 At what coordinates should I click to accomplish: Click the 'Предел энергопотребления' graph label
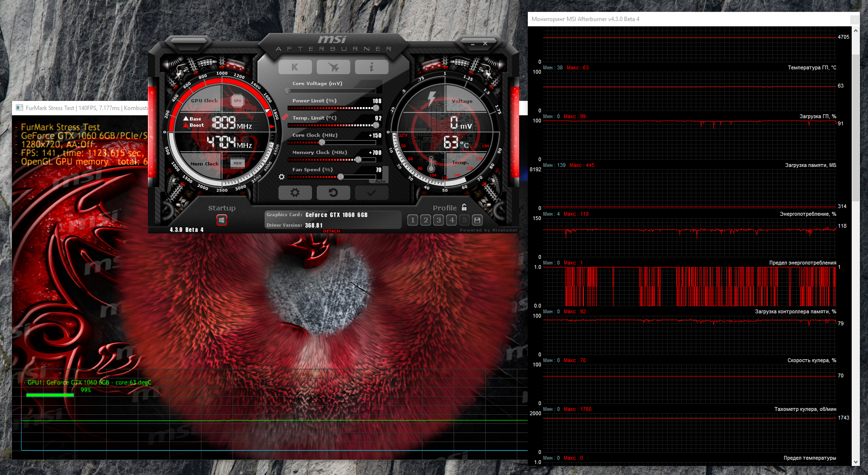(x=803, y=263)
